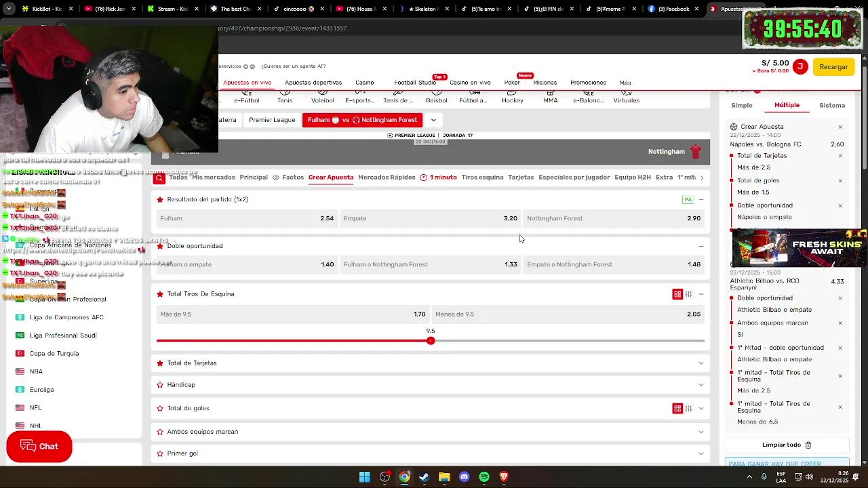Open the Equipo H2H tab
Image resolution: width=868 pixels, height=488 pixels.
pos(633,177)
